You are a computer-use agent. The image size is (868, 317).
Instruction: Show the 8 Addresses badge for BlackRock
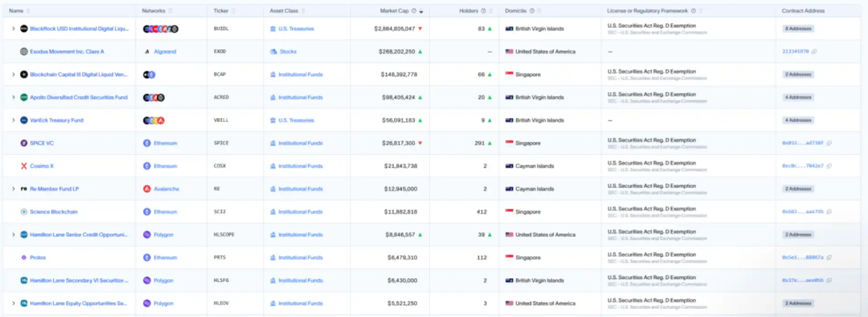[798, 28]
